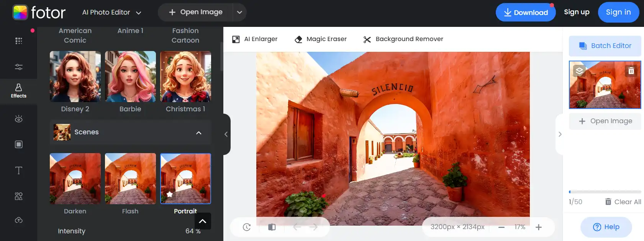Select Magic Eraser tool label

click(x=326, y=39)
